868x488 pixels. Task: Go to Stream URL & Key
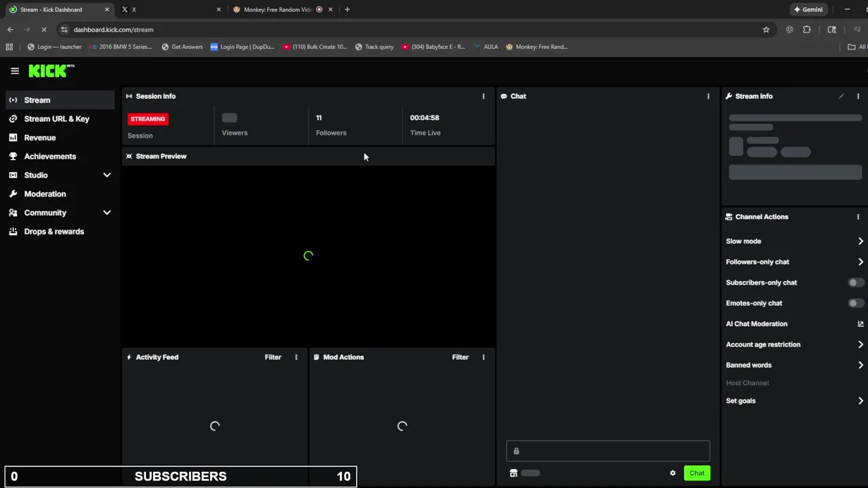[57, 119]
